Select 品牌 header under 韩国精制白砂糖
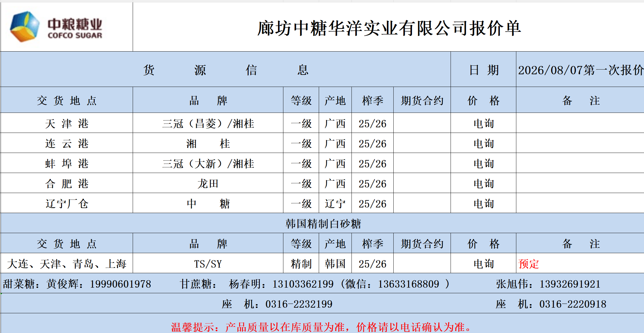Viewport: 644px width, 333px height. tap(208, 243)
